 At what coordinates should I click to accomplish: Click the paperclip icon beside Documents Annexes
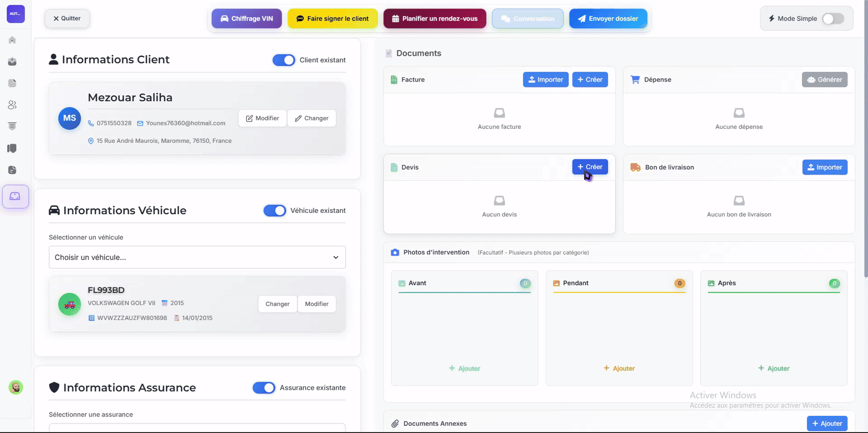395,423
